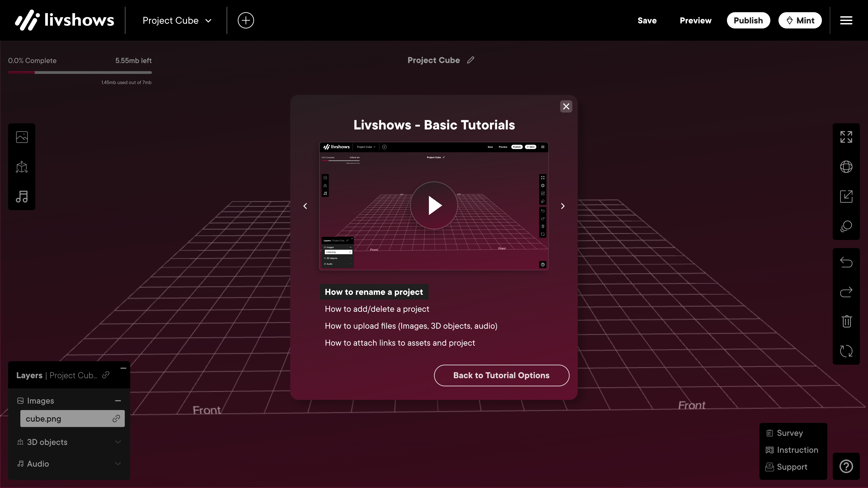Click the globe environment icon
Screen dimensions: 868x488
click(x=846, y=167)
